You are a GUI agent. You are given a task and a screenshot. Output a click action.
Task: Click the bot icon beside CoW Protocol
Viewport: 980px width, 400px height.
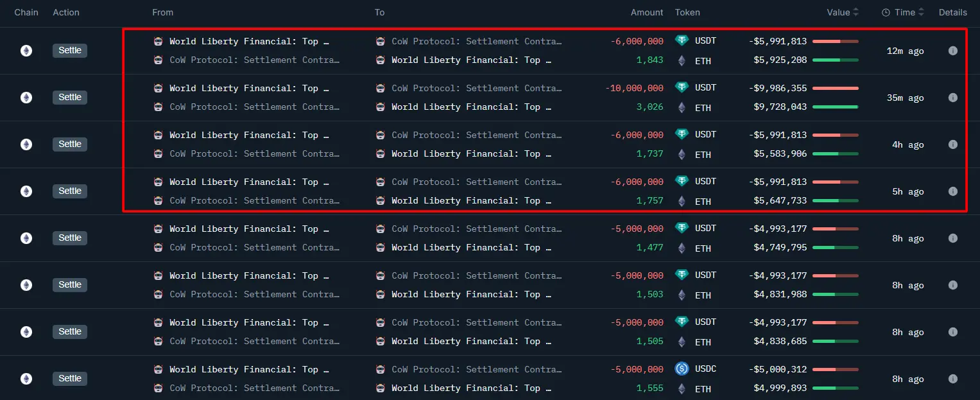point(158,60)
